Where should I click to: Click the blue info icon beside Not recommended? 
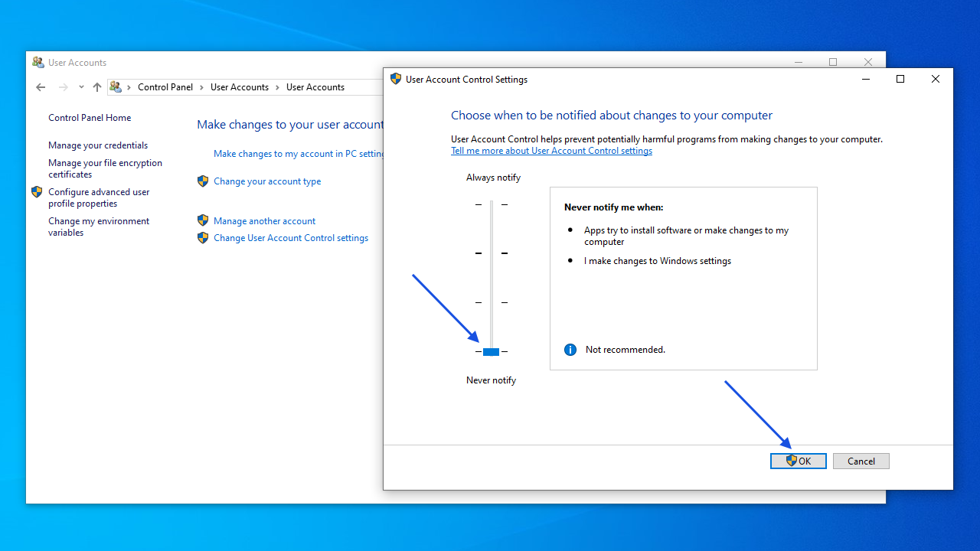(x=570, y=350)
